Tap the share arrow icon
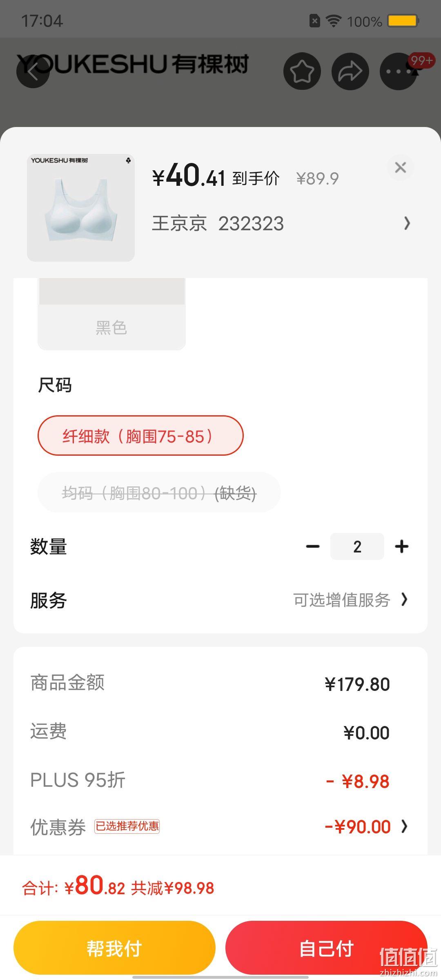This screenshot has width=441, height=980. click(x=350, y=71)
